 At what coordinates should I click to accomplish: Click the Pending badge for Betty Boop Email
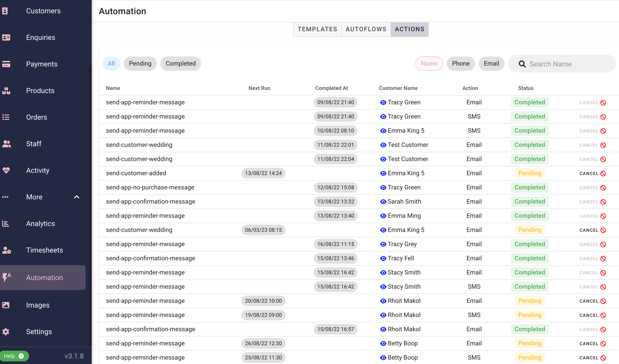pyautogui.click(x=529, y=343)
